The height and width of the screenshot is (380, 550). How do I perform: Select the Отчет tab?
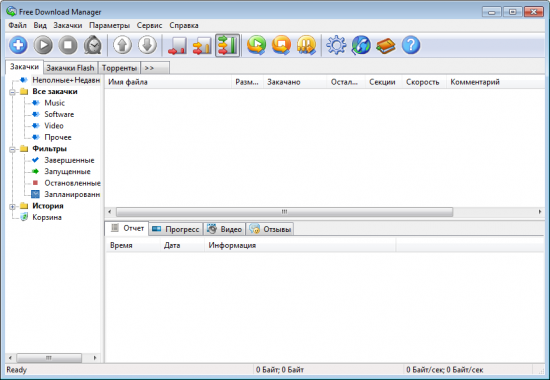coord(127,228)
